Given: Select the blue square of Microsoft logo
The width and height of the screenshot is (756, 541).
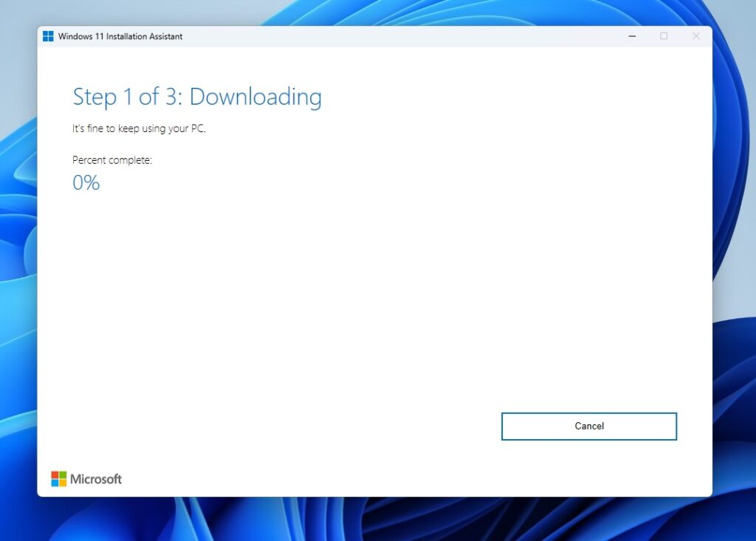Looking at the screenshot, I should pos(55,483).
